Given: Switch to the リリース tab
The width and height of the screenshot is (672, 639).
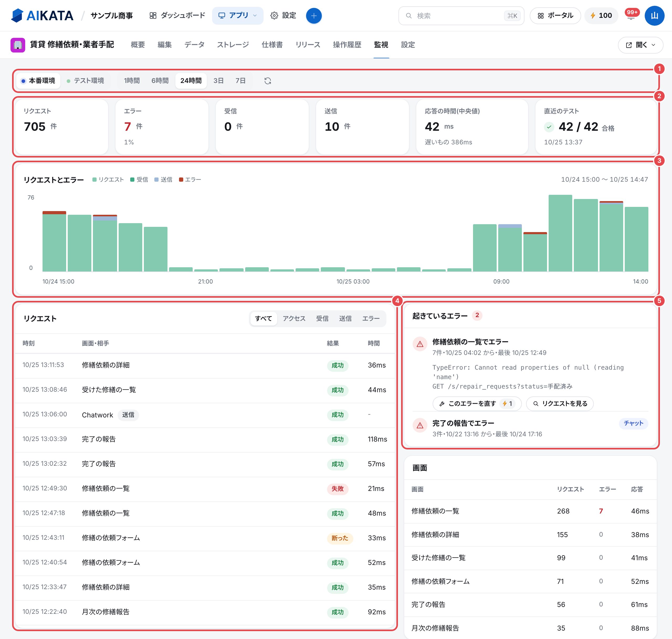Looking at the screenshot, I should (308, 45).
